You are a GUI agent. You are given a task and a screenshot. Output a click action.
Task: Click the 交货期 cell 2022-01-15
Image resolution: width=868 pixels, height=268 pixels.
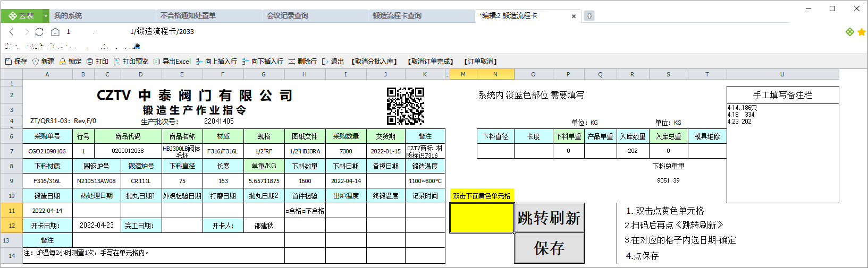(386, 151)
